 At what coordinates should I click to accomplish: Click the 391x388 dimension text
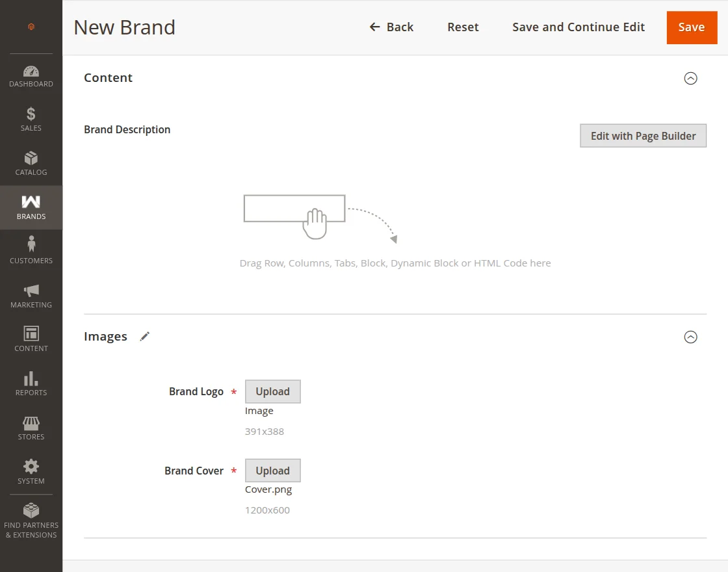tap(264, 432)
